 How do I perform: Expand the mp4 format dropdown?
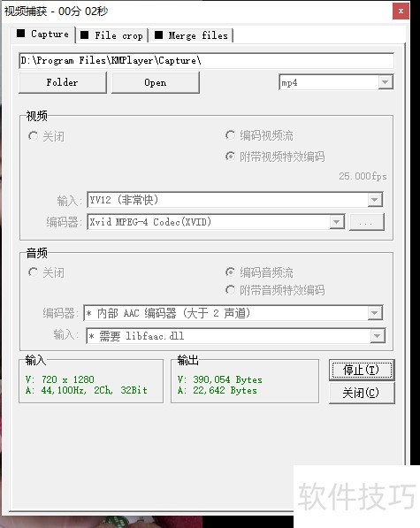click(x=336, y=82)
